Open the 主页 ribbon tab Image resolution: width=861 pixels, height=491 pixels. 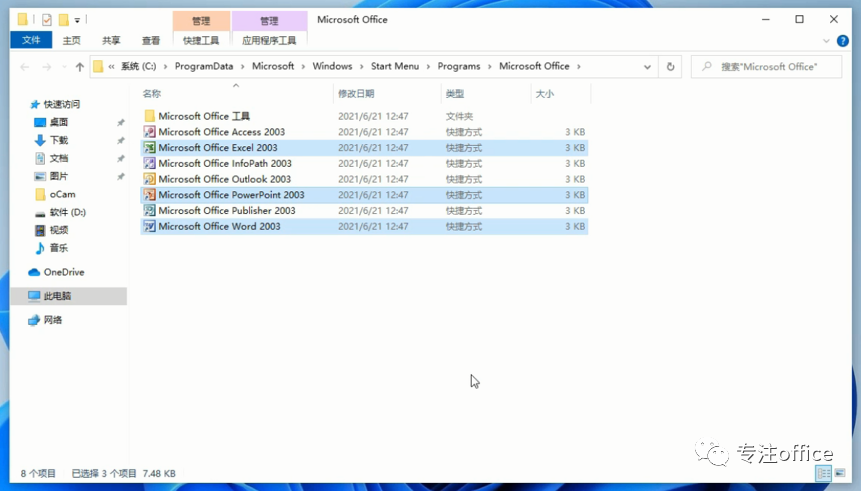(x=71, y=40)
